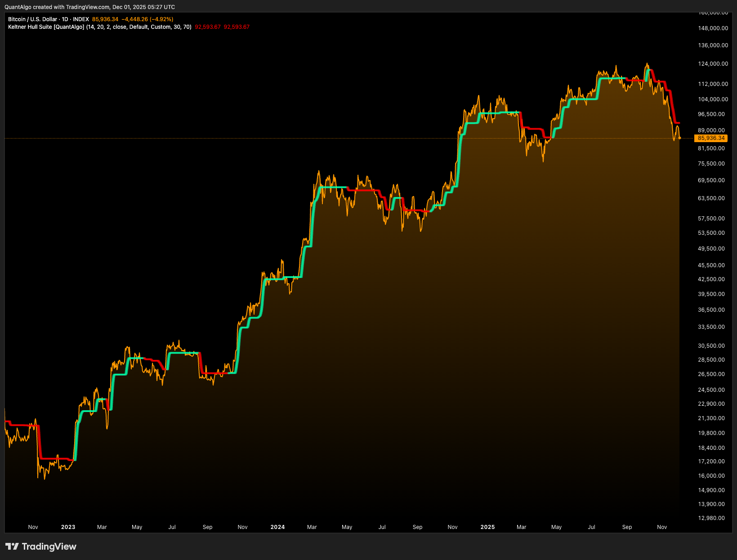Click the "136,000.00" price axis label
This screenshot has height=560, width=737.
(713, 45)
